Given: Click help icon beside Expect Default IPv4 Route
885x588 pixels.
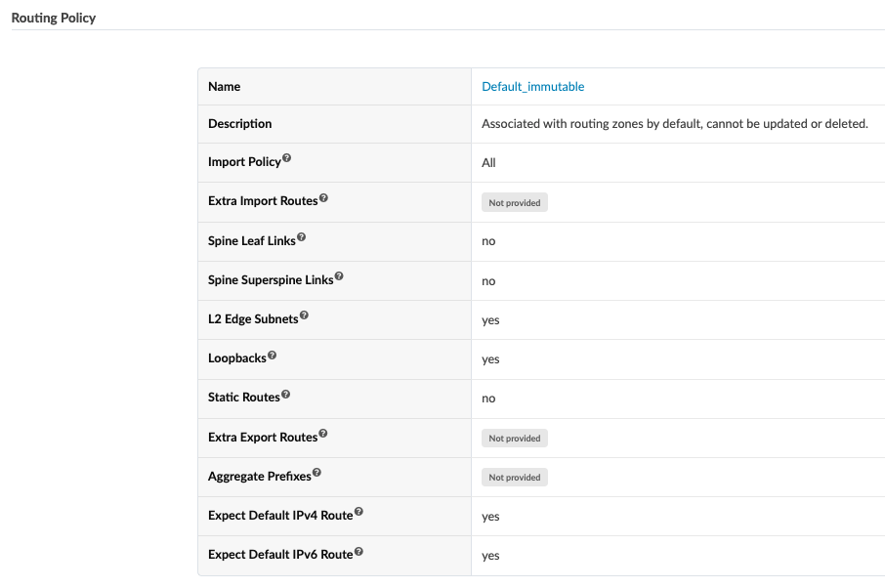Looking at the screenshot, I should (358, 512).
